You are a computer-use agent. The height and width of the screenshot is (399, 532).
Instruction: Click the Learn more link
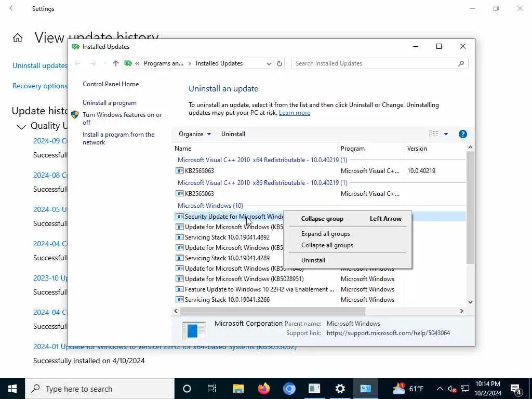point(295,113)
